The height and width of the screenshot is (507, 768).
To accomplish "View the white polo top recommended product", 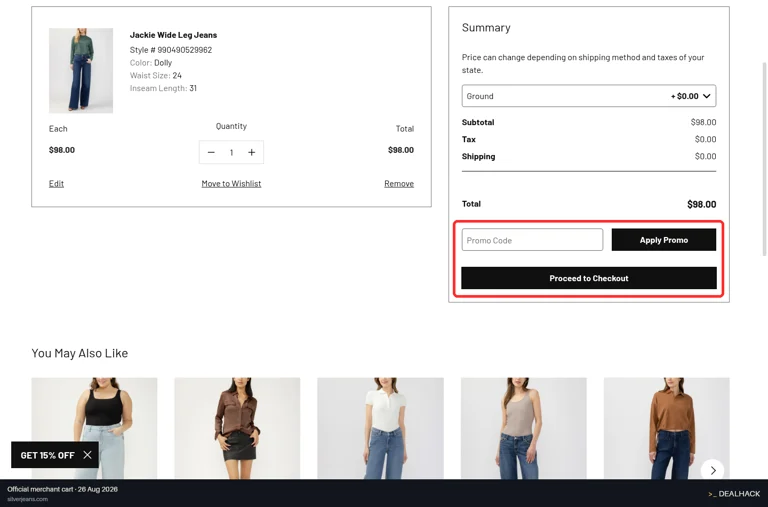I will pyautogui.click(x=381, y=428).
